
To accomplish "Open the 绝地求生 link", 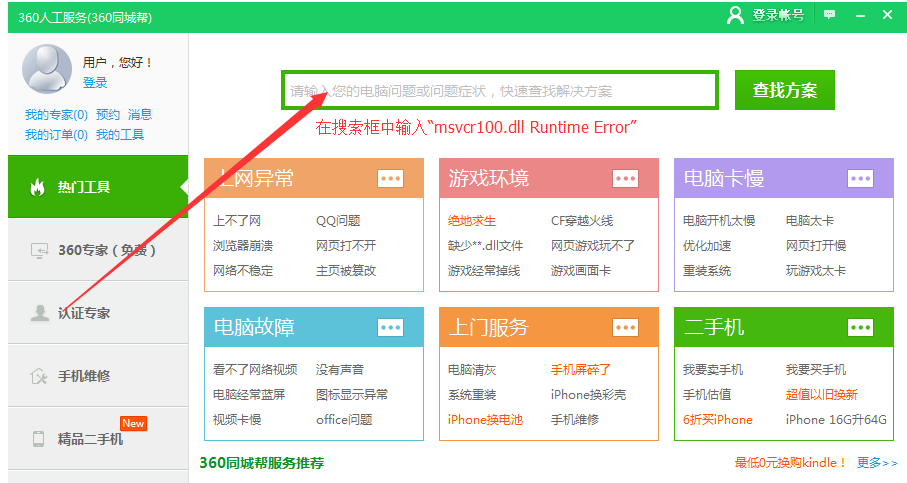I will click(471, 220).
